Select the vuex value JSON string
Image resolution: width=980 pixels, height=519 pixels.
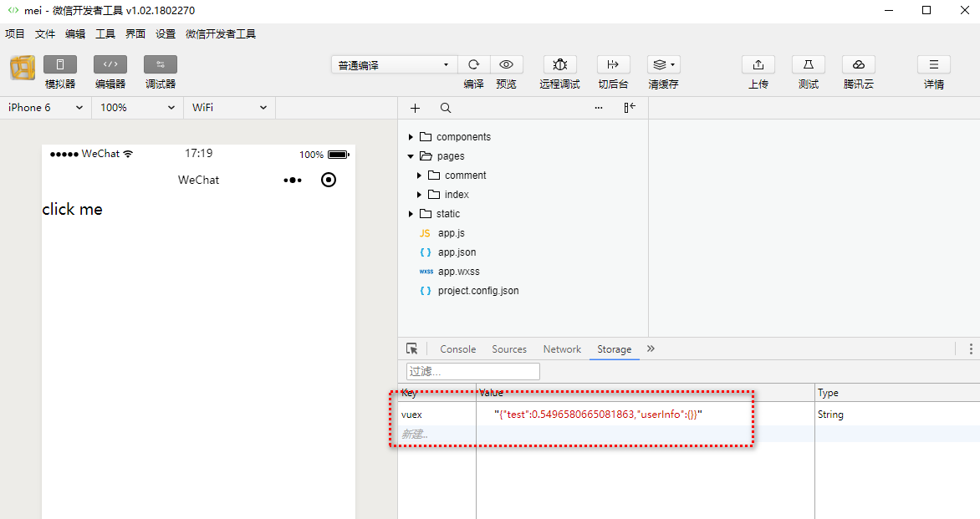coord(598,415)
